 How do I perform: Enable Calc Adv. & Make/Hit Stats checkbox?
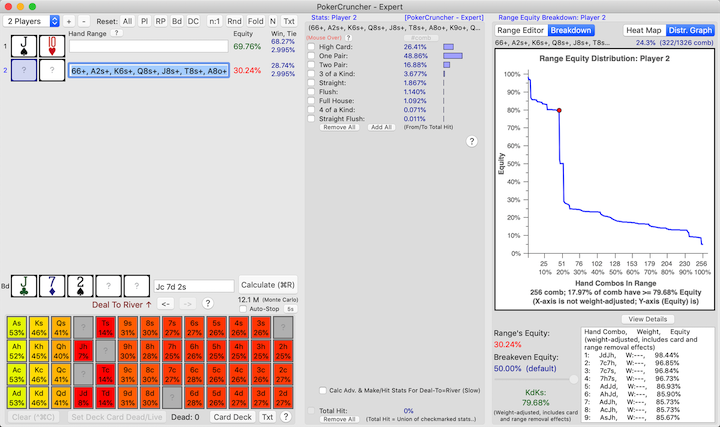[x=323, y=390]
